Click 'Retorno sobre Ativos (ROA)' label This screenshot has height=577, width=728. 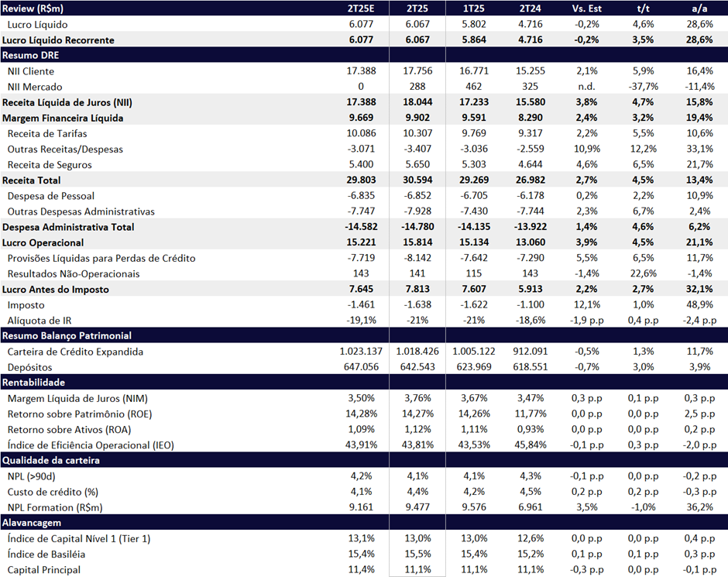pyautogui.click(x=69, y=430)
